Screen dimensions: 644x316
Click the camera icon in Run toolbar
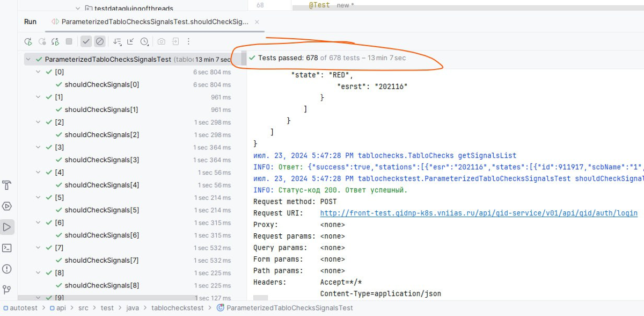[161, 41]
